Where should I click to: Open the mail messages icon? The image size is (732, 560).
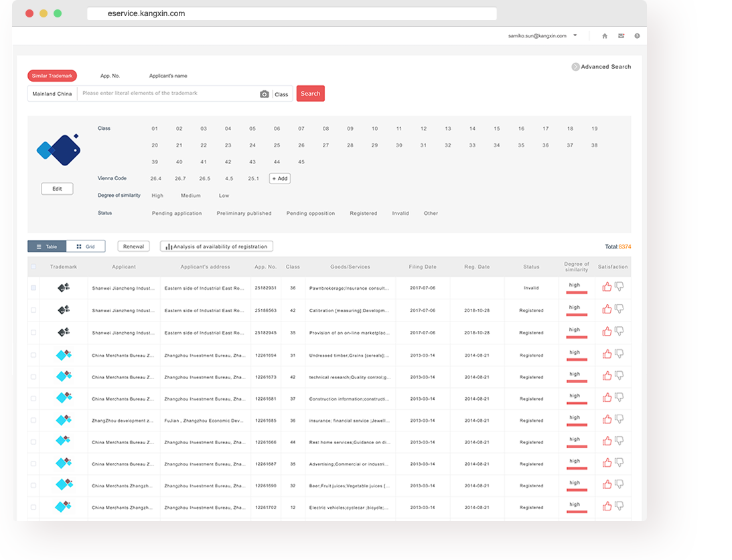pyautogui.click(x=621, y=36)
